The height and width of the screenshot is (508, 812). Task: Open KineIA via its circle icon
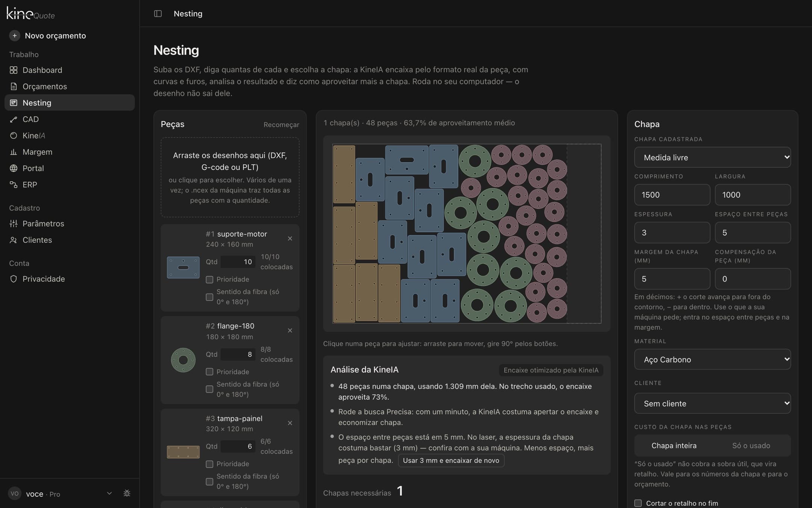pos(14,135)
